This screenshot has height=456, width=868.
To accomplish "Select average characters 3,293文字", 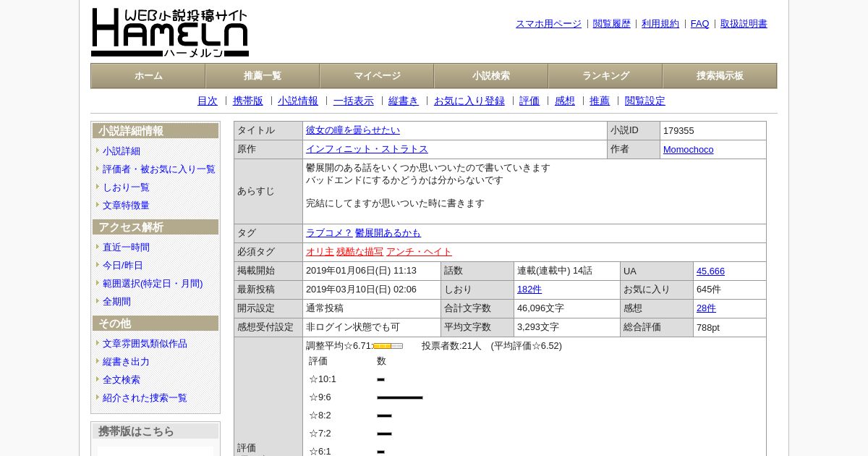I will coord(538,327).
